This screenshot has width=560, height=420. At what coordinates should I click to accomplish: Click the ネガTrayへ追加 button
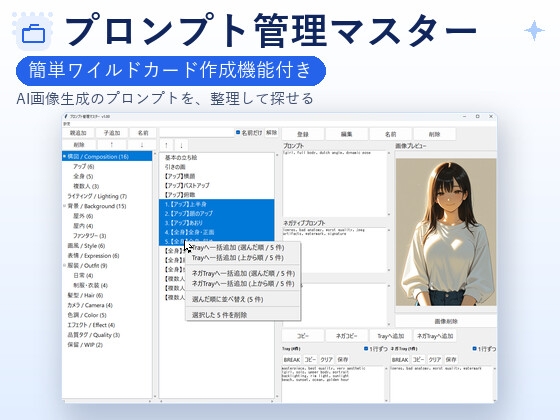click(x=435, y=336)
